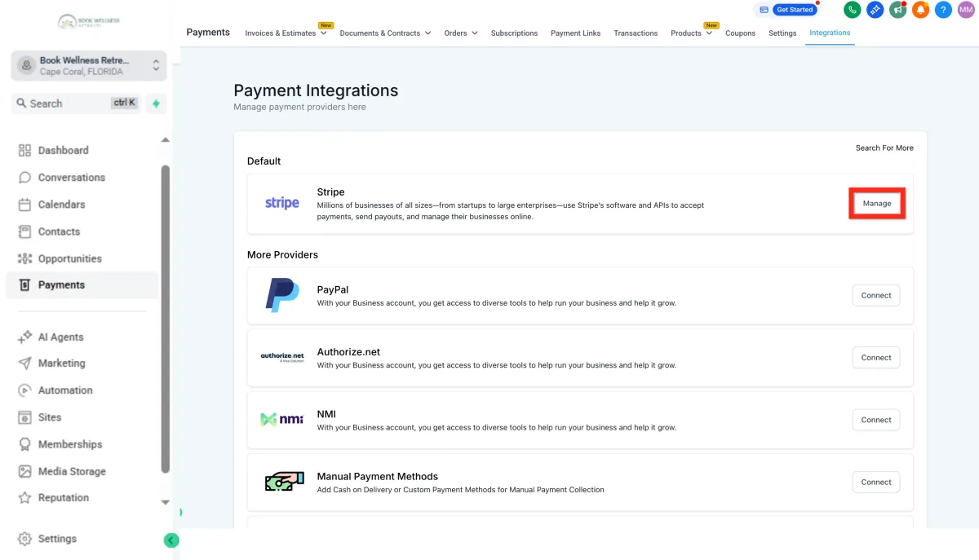Click the sidebar scroll down arrow
This screenshot has width=979, height=560.
(166, 503)
